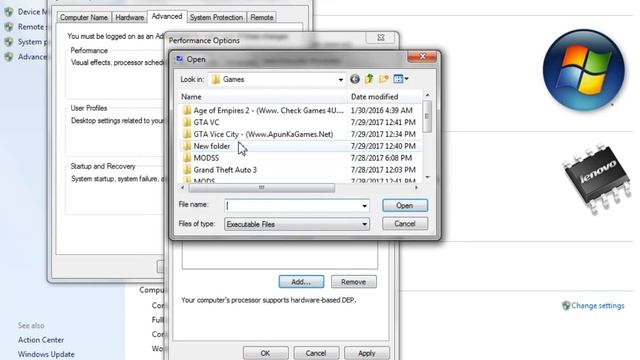
Task: Sort by Name column header
Action: tap(263, 97)
